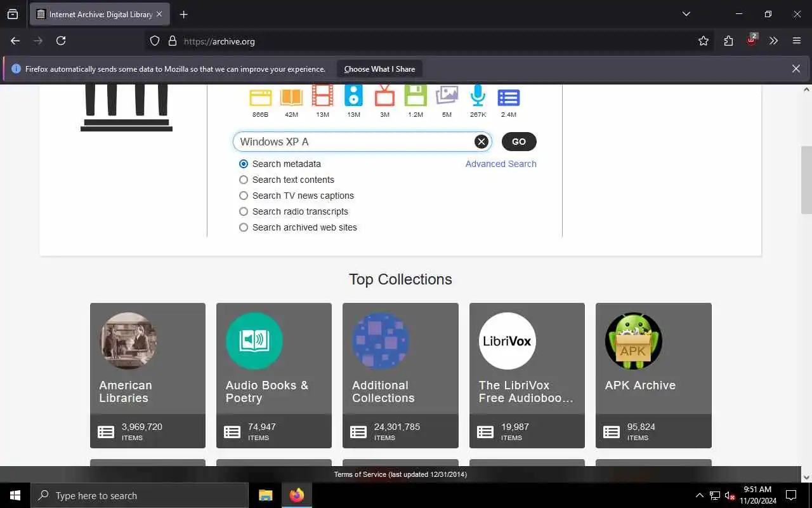The height and width of the screenshot is (508, 812).
Task: Open the TV icon showing 3M
Action: tap(384, 96)
